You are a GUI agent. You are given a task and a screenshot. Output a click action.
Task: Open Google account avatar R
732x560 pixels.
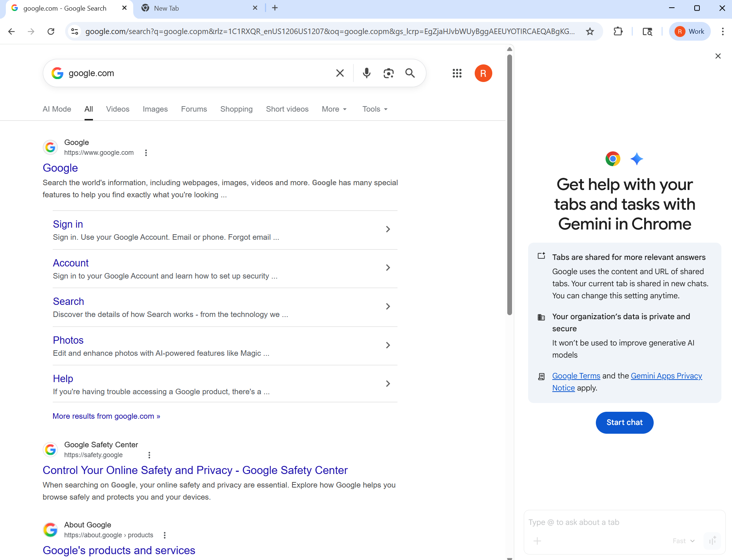pyautogui.click(x=483, y=73)
